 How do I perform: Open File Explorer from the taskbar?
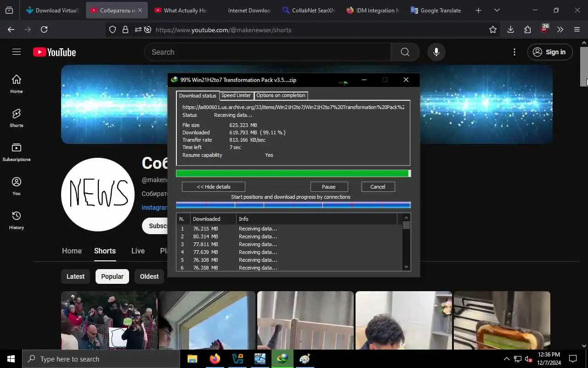192,359
